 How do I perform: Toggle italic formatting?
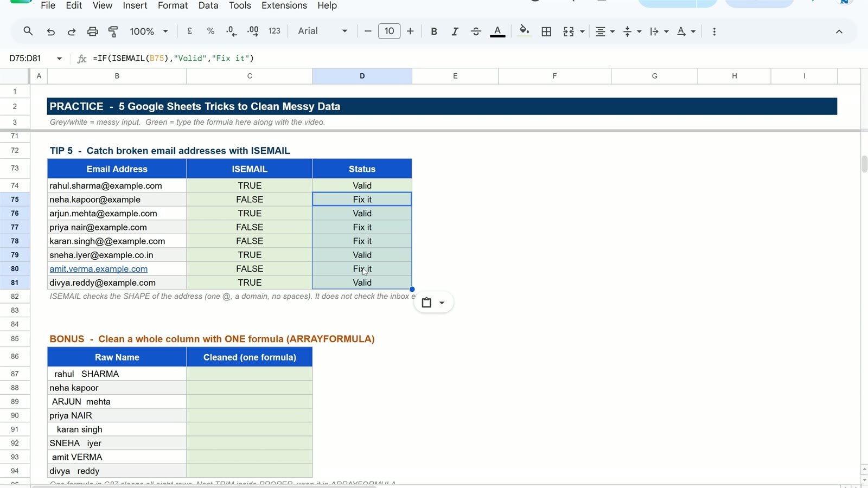455,31
